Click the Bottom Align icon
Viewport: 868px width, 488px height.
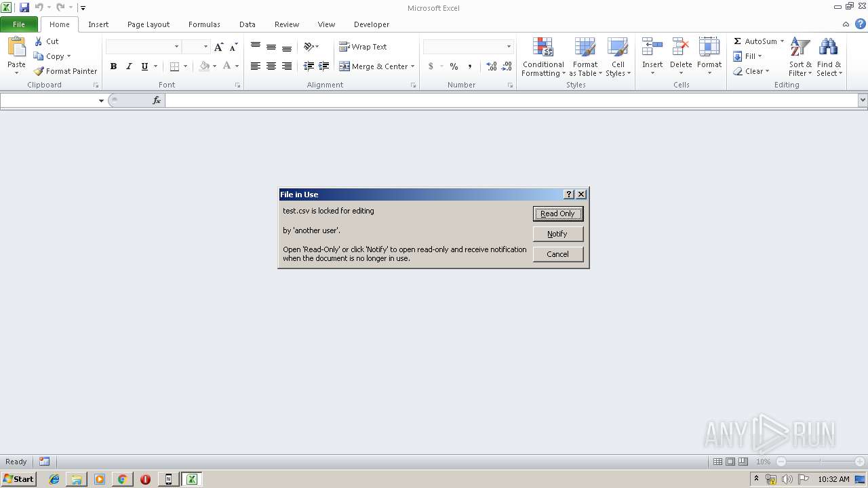click(x=287, y=47)
